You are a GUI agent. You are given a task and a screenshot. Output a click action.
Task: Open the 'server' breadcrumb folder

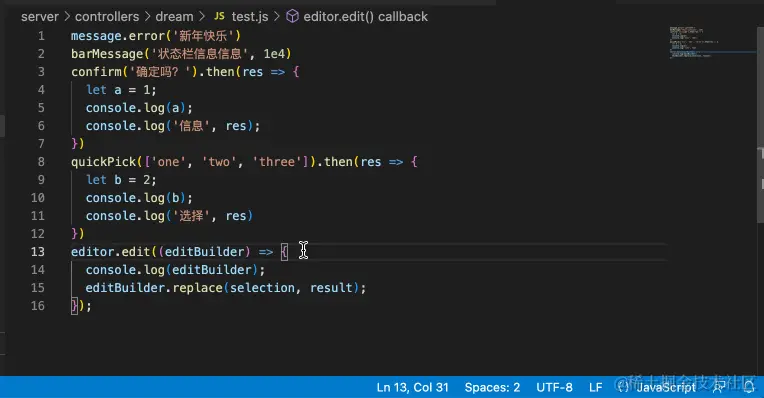[40, 17]
